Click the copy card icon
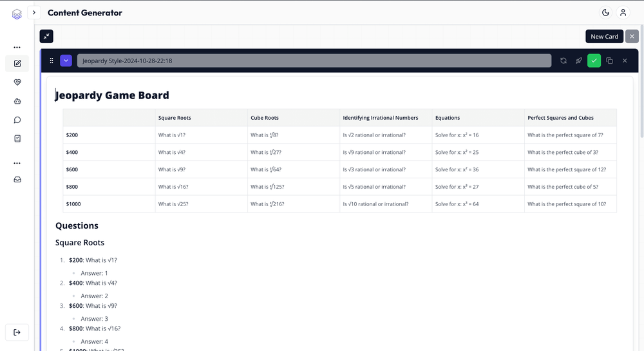This screenshot has height=351, width=644. (x=609, y=61)
